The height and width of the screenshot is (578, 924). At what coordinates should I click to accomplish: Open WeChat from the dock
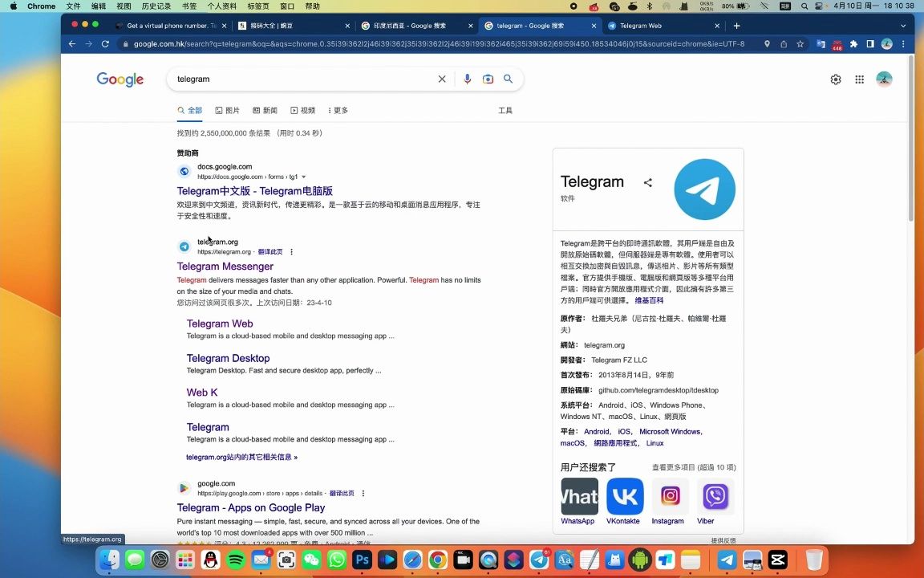pos(312,560)
